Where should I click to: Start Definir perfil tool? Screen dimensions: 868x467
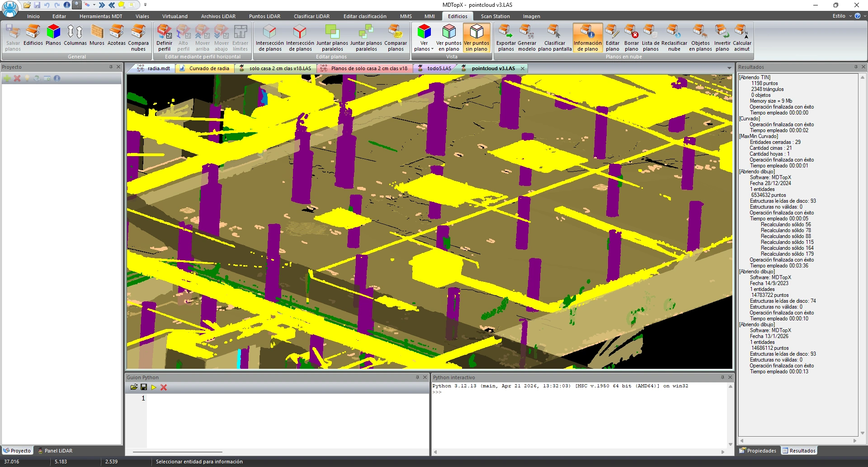(x=165, y=38)
